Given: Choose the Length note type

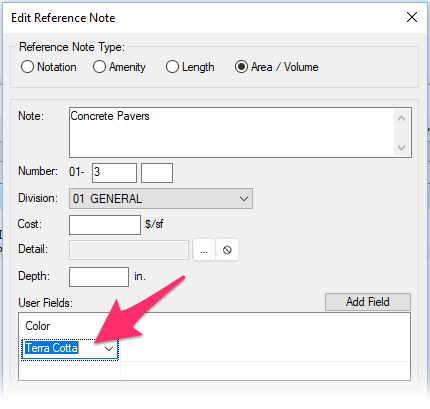Looking at the screenshot, I should click(190, 67).
